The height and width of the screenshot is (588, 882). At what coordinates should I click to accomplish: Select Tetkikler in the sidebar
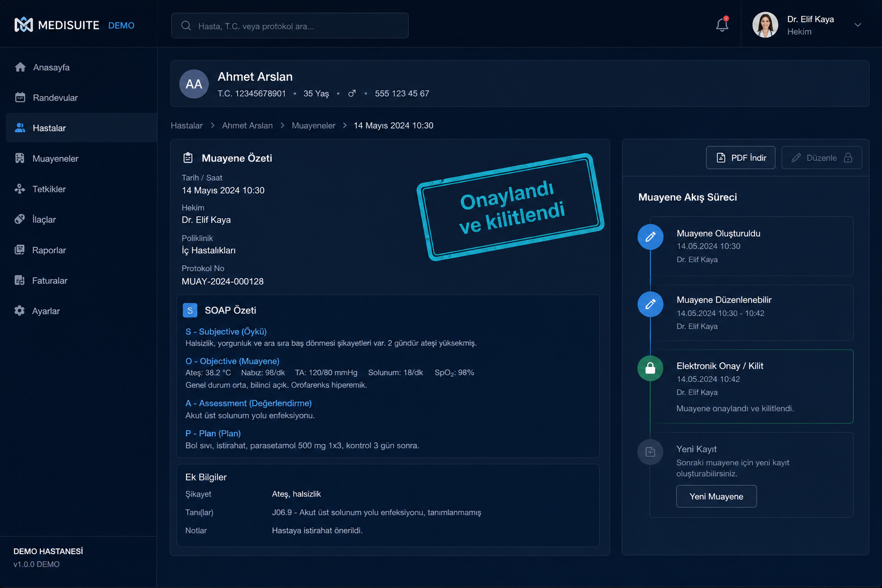tap(82, 189)
